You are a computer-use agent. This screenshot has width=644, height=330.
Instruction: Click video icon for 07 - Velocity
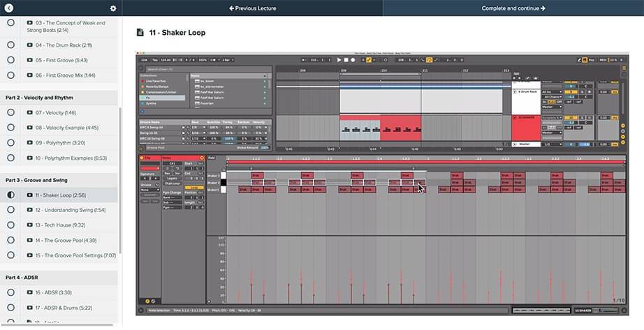(29, 112)
